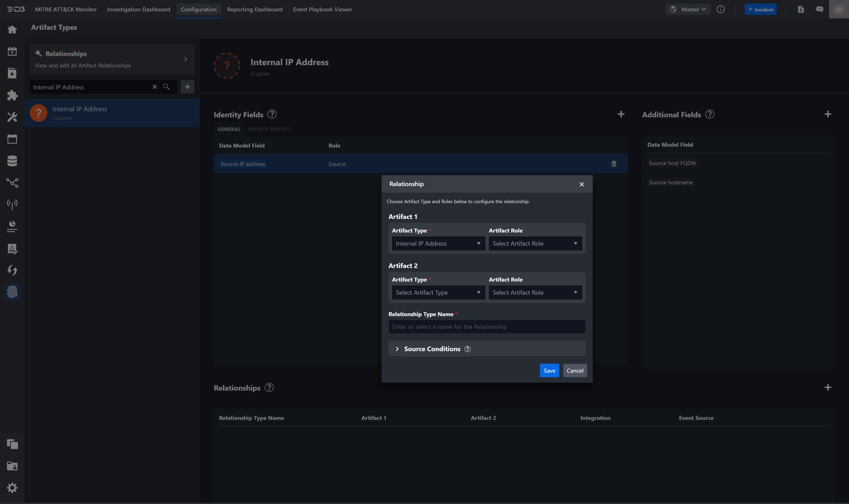Viewport: 849px width, 504px height.
Task: Select Internal IP Address in artifact list
Action: coord(112,113)
